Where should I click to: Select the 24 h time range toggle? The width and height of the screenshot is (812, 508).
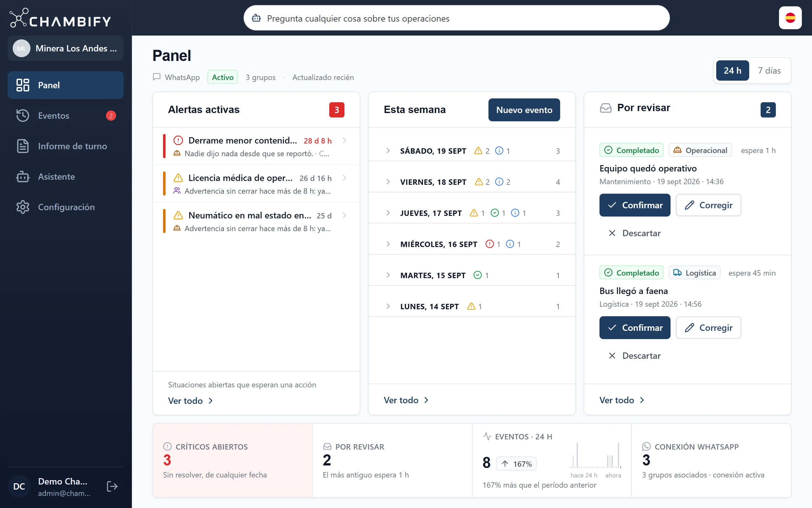[x=732, y=70]
